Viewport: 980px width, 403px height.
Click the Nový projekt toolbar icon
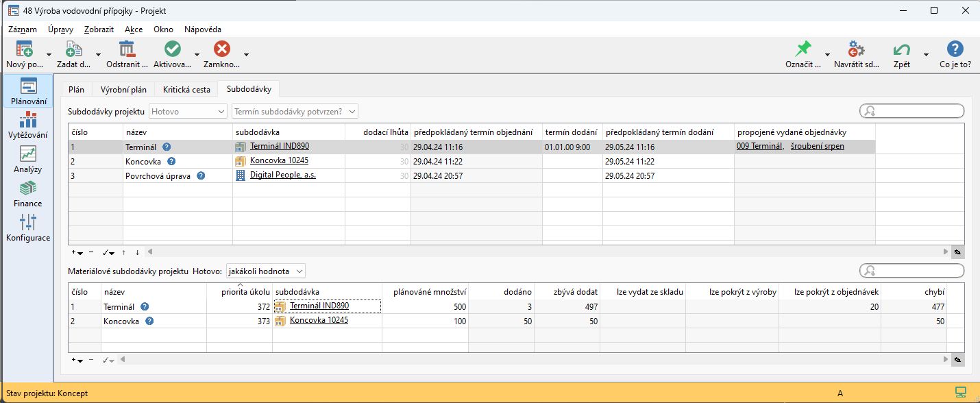pyautogui.click(x=25, y=49)
